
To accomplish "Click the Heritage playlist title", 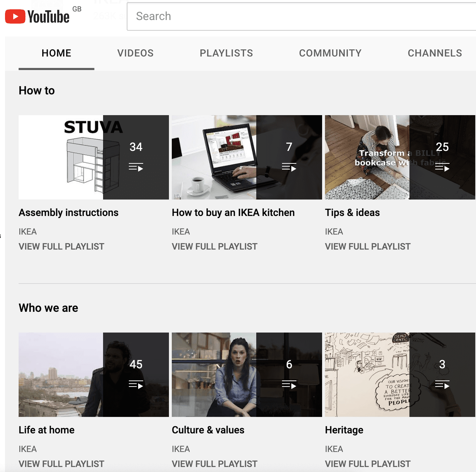I will (x=344, y=430).
